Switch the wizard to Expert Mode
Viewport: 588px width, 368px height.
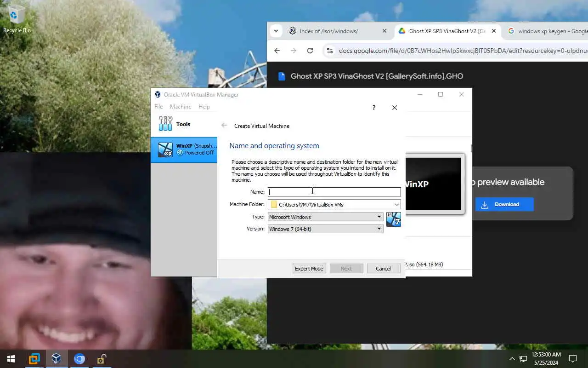309,269
